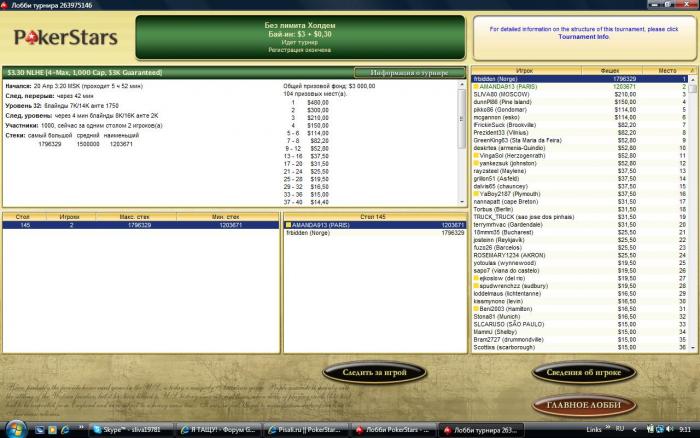Sort tables by 'Стол' column header
Screen dimensions: 700x438
[22, 217]
